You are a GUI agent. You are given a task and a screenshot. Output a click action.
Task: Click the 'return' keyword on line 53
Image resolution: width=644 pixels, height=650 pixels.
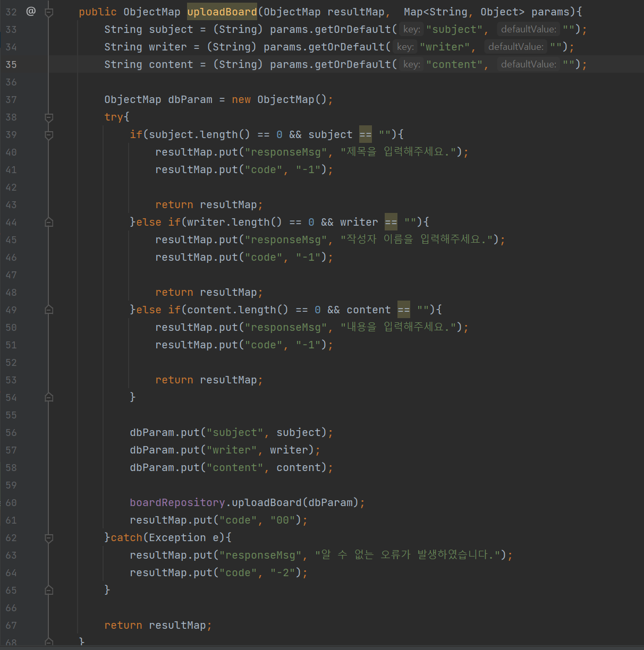[x=174, y=380]
